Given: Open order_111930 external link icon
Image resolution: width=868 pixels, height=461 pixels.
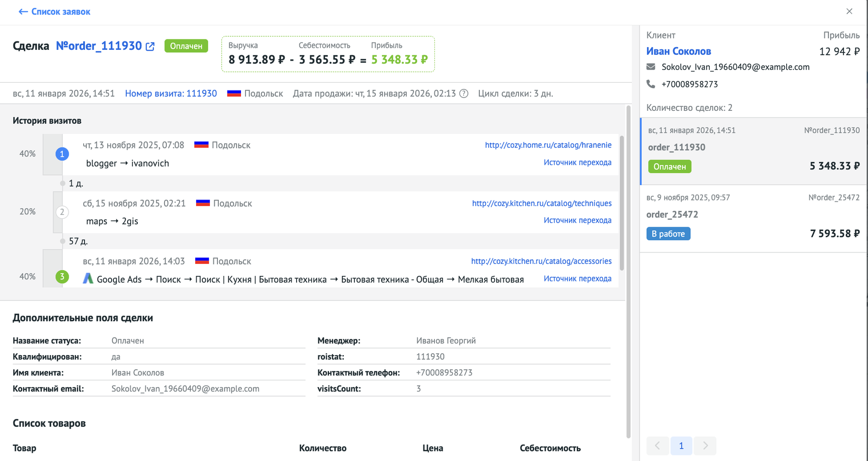Looking at the screenshot, I should coord(150,47).
